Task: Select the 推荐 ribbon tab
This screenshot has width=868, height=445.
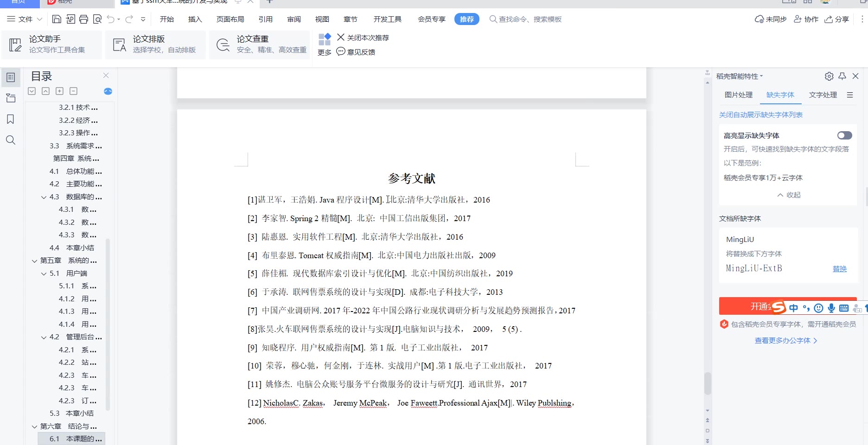Action: 467,19
